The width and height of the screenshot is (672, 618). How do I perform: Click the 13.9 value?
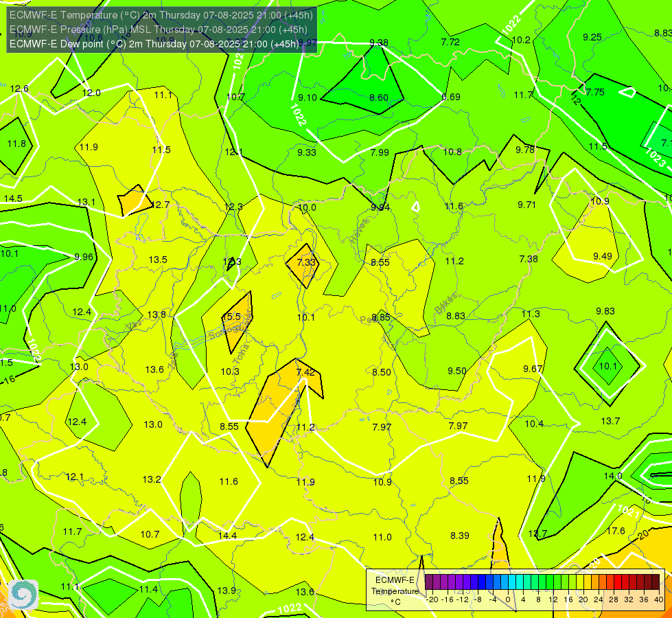227,591
